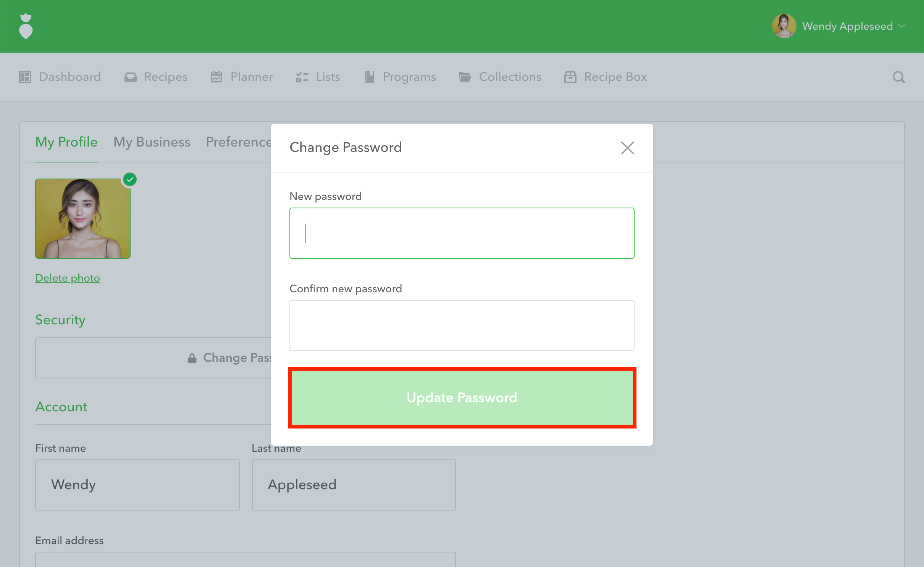The image size is (924, 567).
Task: Click the Dashboard icon in the navigation bar
Action: tap(25, 77)
